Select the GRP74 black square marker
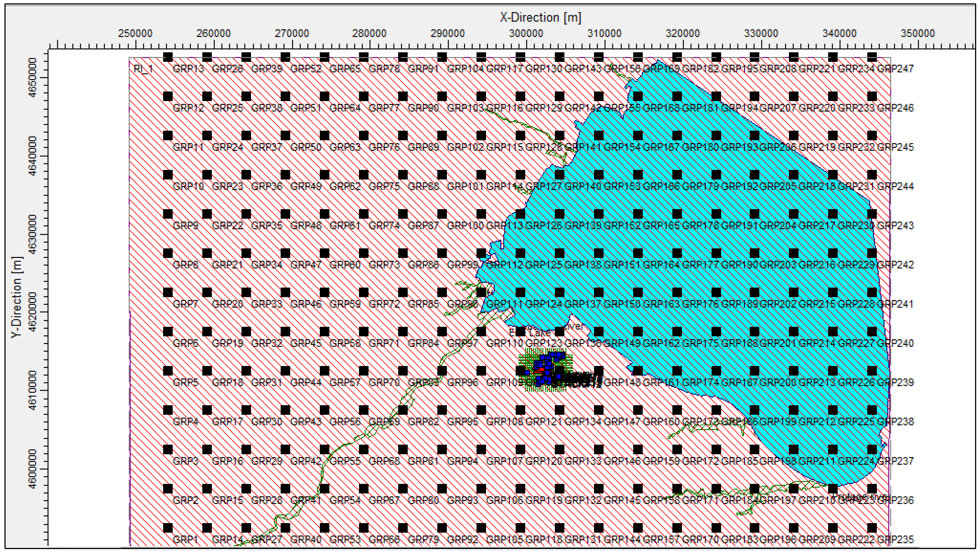Viewport: 980px width, 554px height. 364,214
